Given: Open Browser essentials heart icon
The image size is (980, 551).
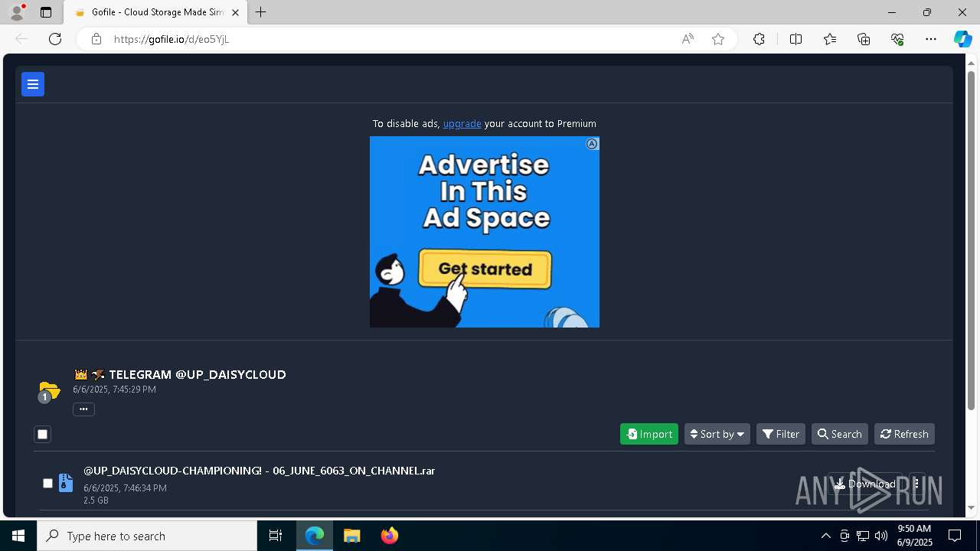Looking at the screenshot, I should point(897,39).
